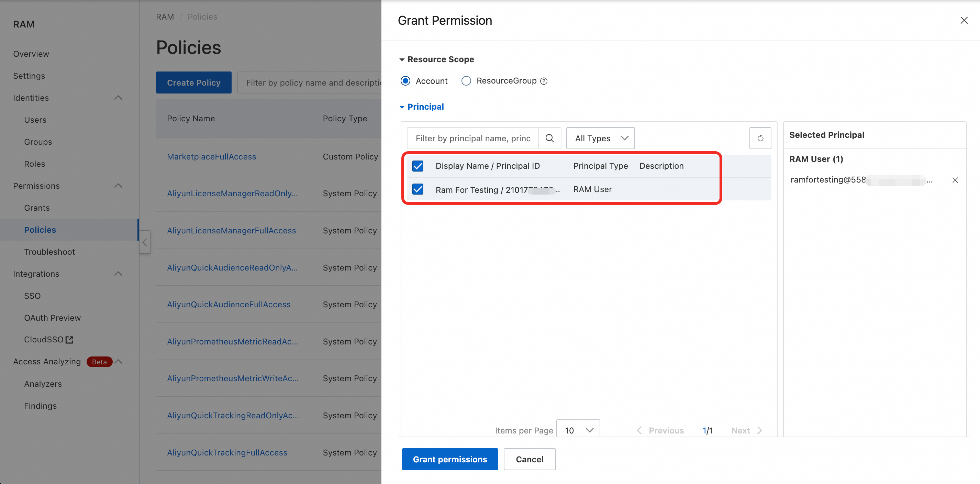Uncheck the Ram For Testing principal
The width and height of the screenshot is (980, 484).
(418, 189)
